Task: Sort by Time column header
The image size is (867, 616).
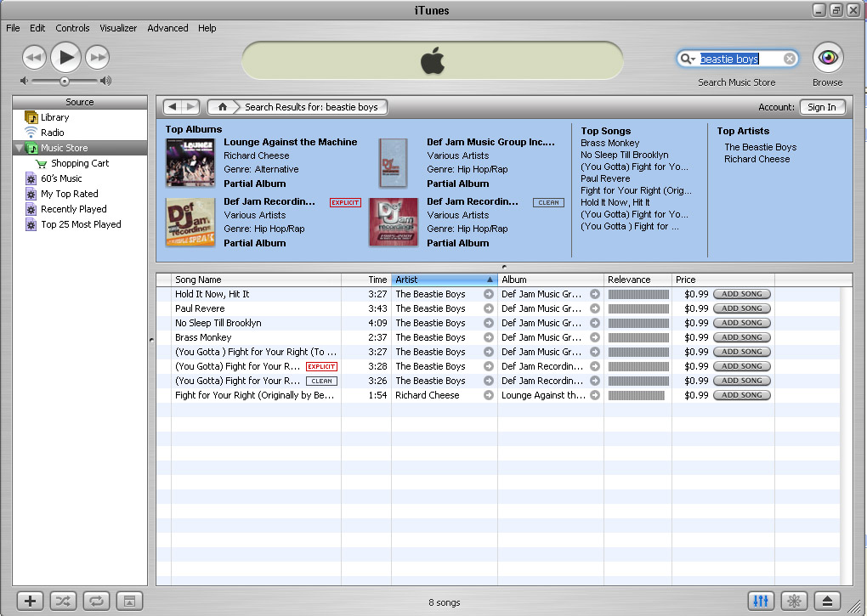Action: pos(366,280)
